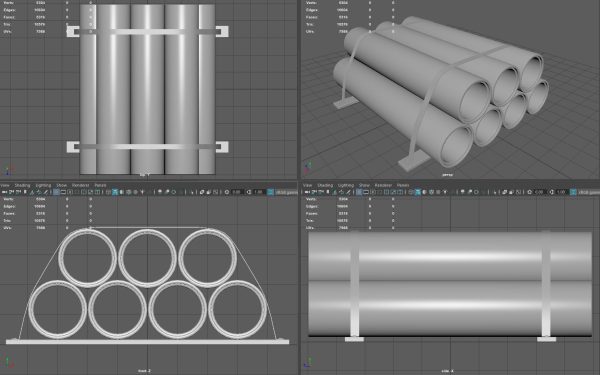The width and height of the screenshot is (600, 375).
Task: Click Exposure icon in front view toolbar
Action: 227,192
